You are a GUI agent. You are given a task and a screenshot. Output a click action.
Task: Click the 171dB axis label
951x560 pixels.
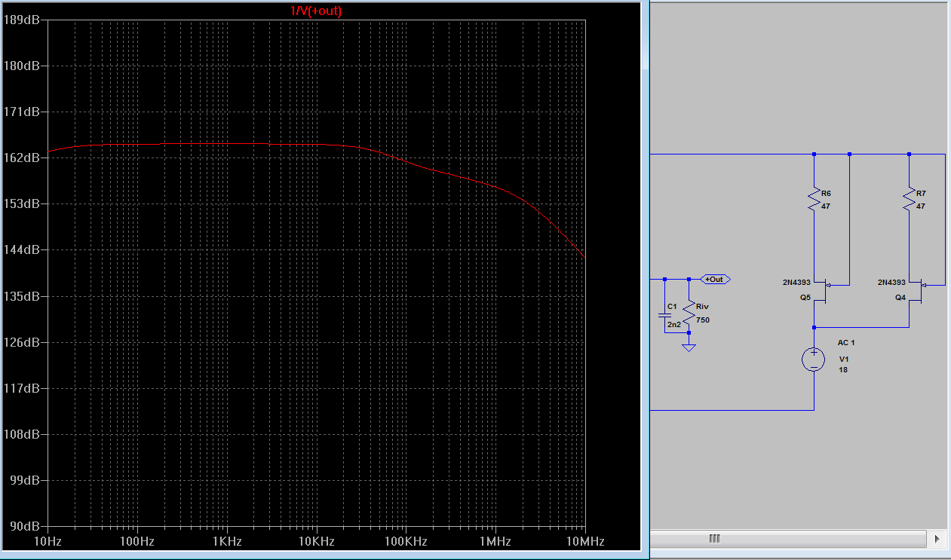point(22,112)
